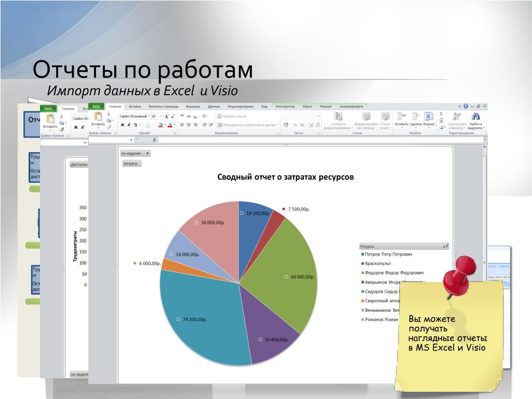
Task: Open the Calibri (Основной) font name dropdown
Action: [x=149, y=116]
